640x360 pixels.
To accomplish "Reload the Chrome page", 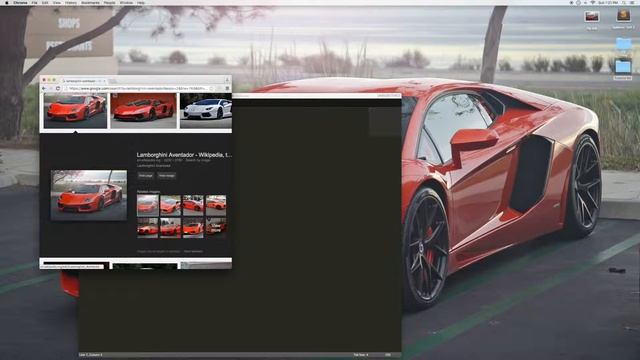I will (x=58, y=88).
